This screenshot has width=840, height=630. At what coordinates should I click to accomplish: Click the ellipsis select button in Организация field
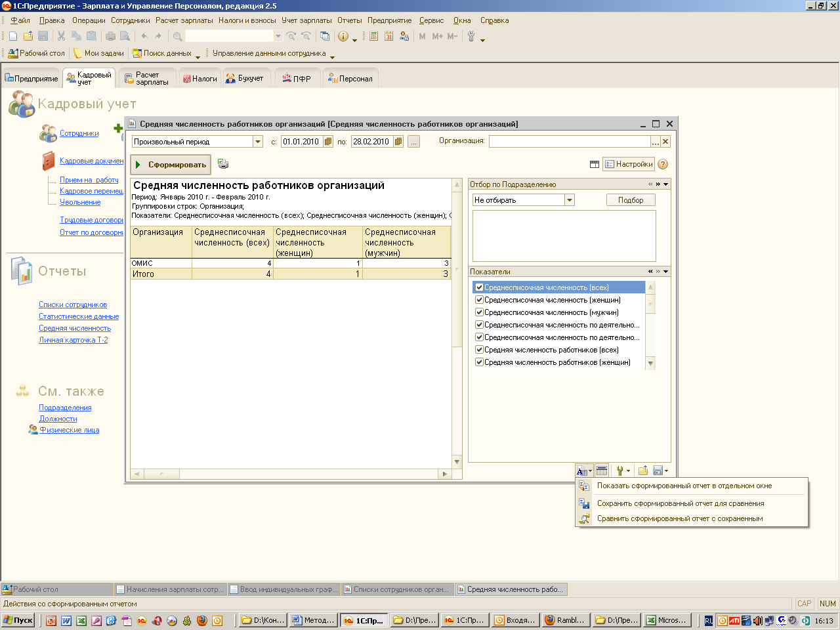(656, 141)
